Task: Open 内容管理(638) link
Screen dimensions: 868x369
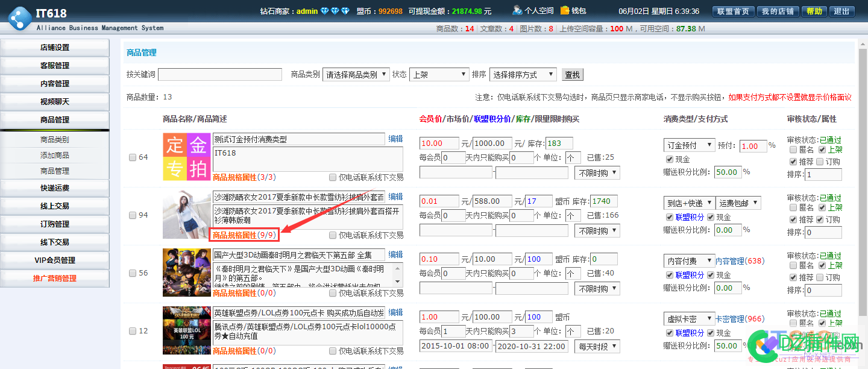Action: point(740,261)
